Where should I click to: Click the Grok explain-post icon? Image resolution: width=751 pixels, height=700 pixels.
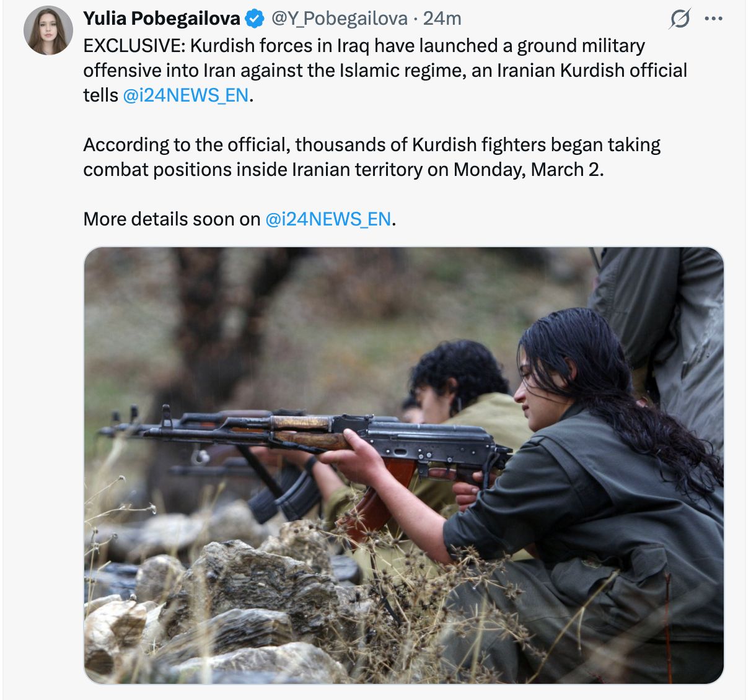(679, 20)
